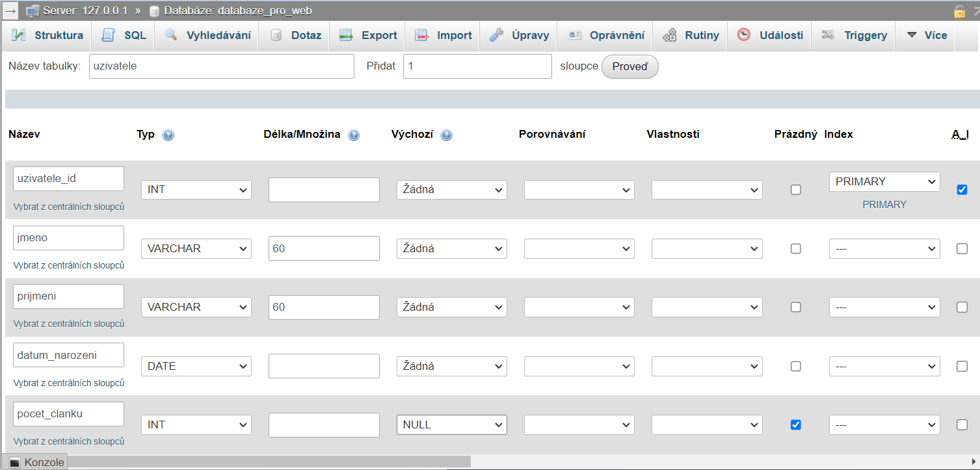
Task: Click the padlock icon at top right
Action: click(959, 11)
